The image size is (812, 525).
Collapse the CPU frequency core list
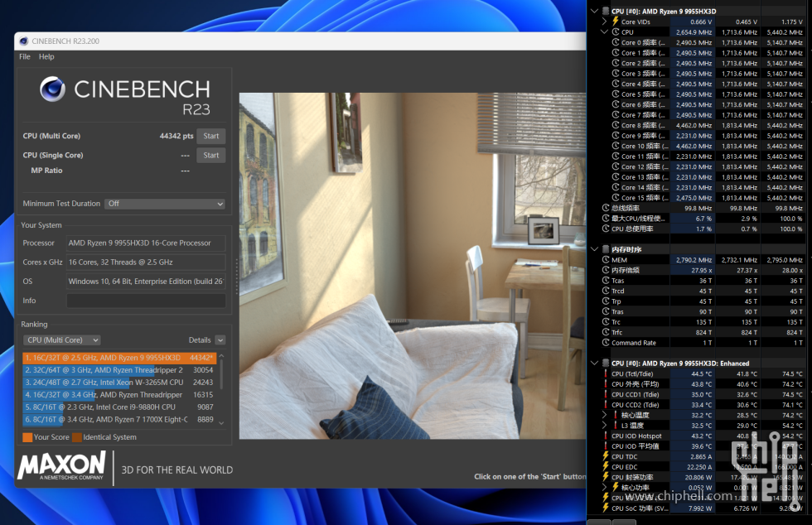click(x=604, y=31)
